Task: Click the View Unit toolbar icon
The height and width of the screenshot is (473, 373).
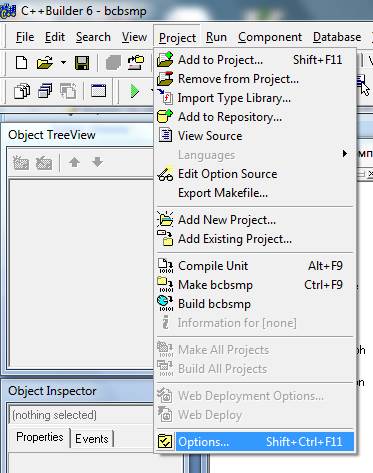Action: click(22, 91)
